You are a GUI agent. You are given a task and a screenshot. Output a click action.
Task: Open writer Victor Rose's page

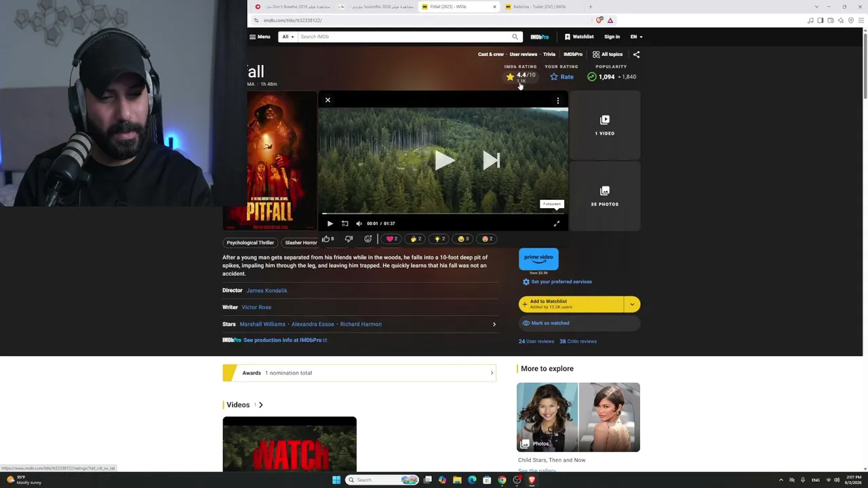pos(256,308)
